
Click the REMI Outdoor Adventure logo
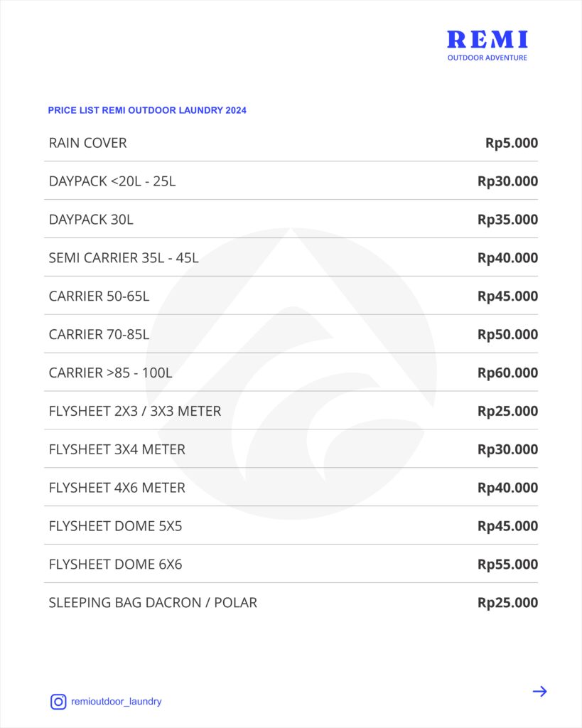(x=487, y=45)
